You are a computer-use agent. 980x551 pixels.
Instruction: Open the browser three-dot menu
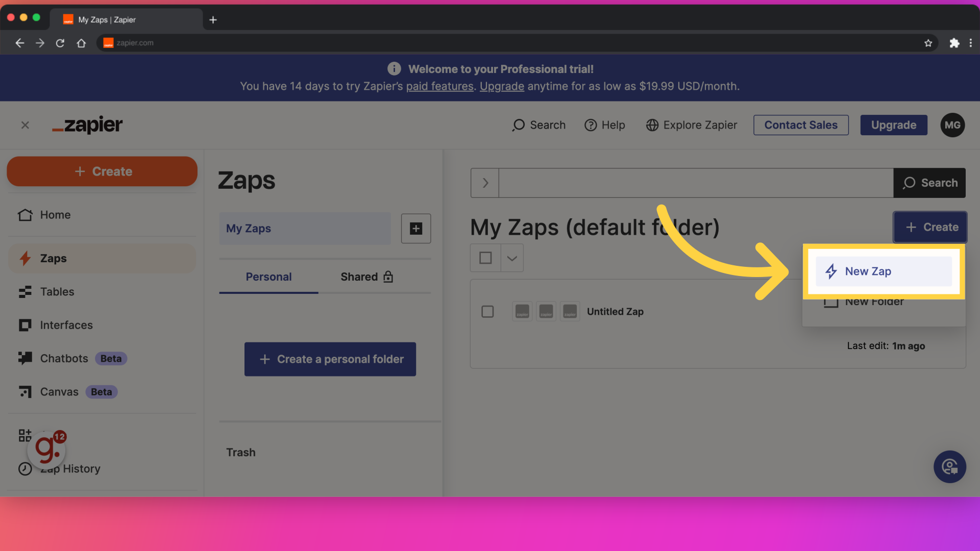point(971,43)
